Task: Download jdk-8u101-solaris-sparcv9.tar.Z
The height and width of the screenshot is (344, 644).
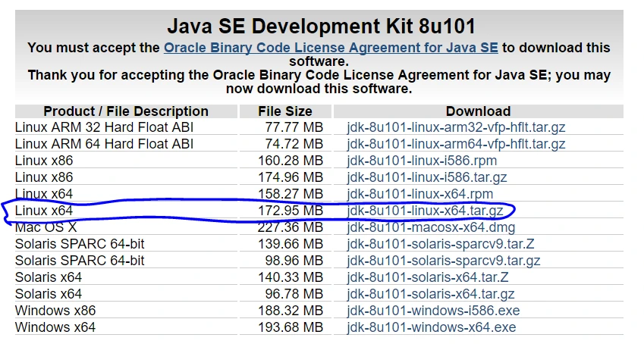Action: [440, 244]
